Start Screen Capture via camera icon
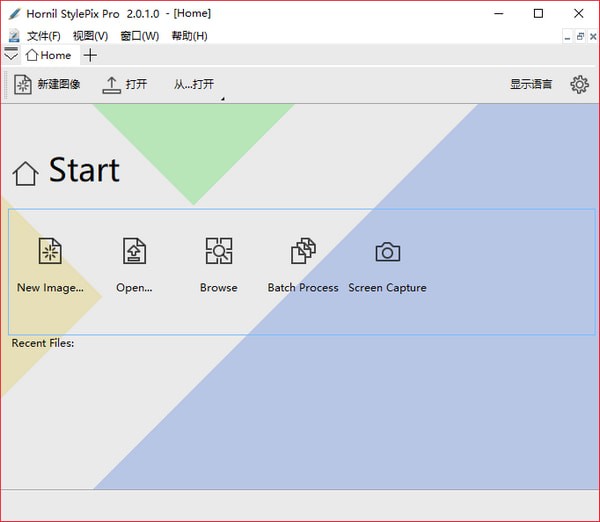Viewport: 600px width, 522px height. (387, 251)
